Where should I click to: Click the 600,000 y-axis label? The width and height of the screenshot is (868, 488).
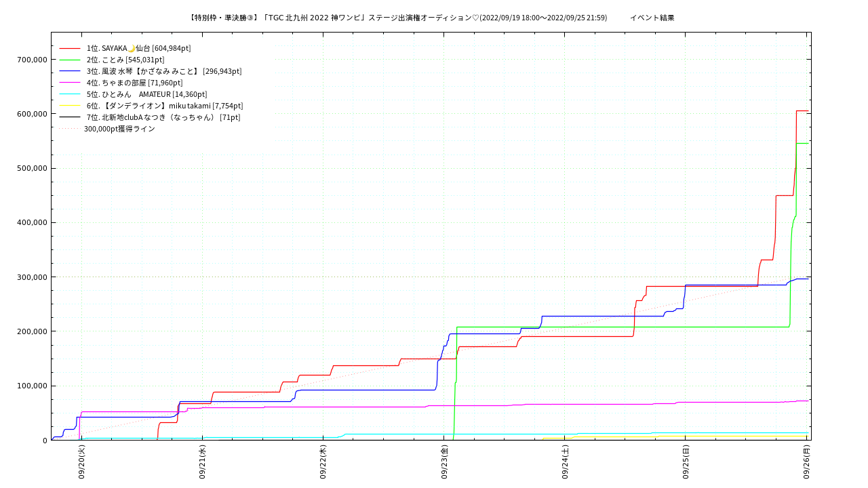pos(32,114)
